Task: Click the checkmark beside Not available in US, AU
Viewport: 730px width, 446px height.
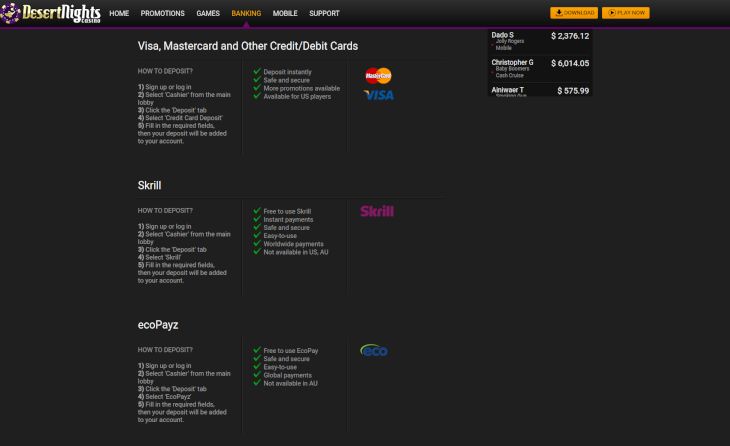Action: tap(257, 251)
